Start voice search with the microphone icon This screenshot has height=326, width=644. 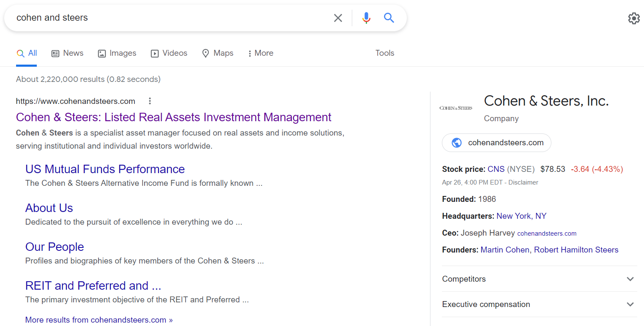[366, 18]
